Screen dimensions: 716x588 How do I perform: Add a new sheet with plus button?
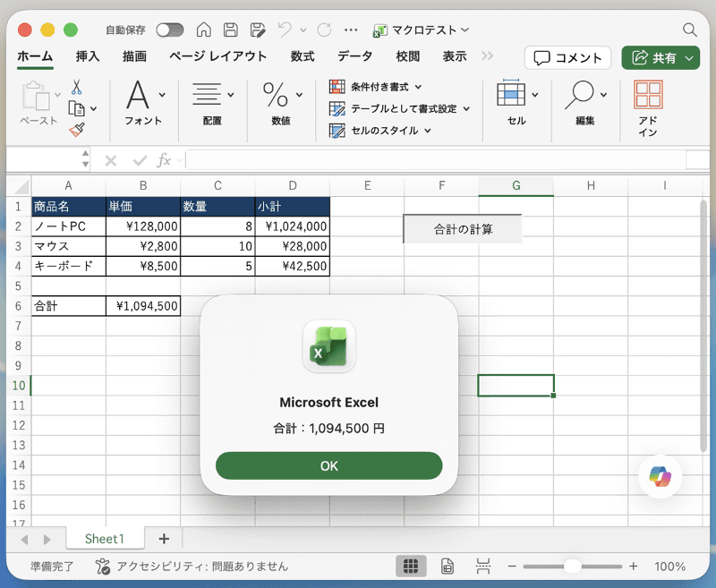[164, 539]
